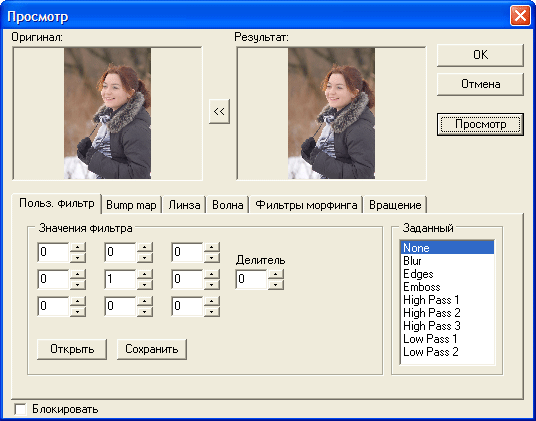
Task: Pick the Low Pass 2 preset
Action: click(x=447, y=352)
